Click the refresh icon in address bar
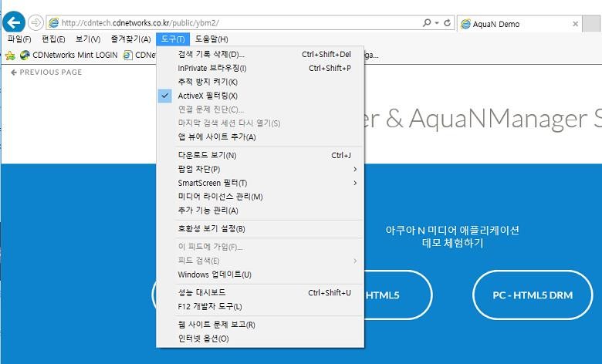The image size is (602, 364). pyautogui.click(x=448, y=23)
